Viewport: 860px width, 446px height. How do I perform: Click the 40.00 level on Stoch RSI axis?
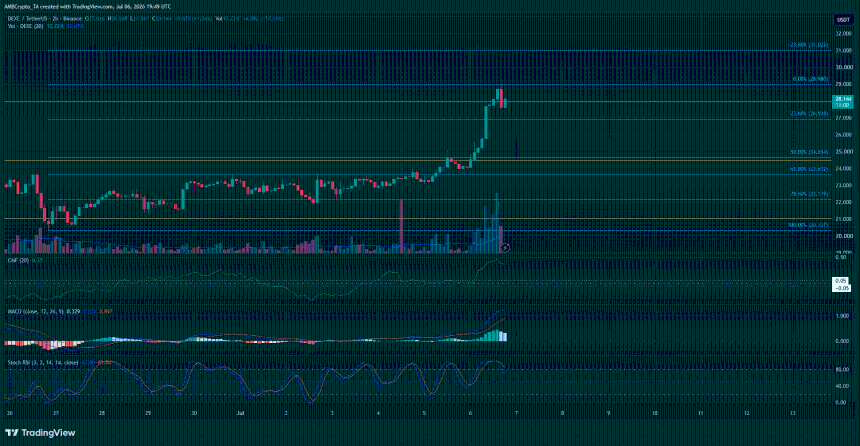(x=841, y=386)
